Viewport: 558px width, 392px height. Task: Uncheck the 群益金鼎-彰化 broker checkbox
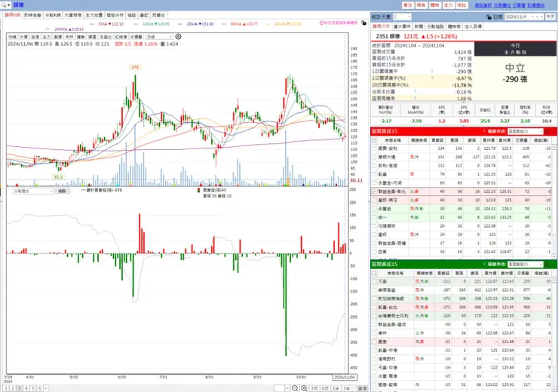(374, 191)
